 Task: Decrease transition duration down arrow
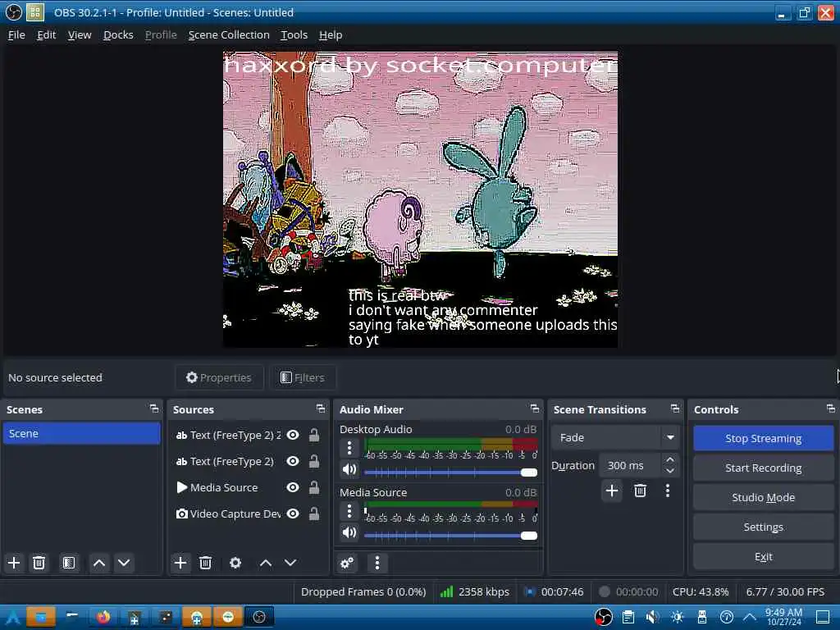click(x=669, y=471)
